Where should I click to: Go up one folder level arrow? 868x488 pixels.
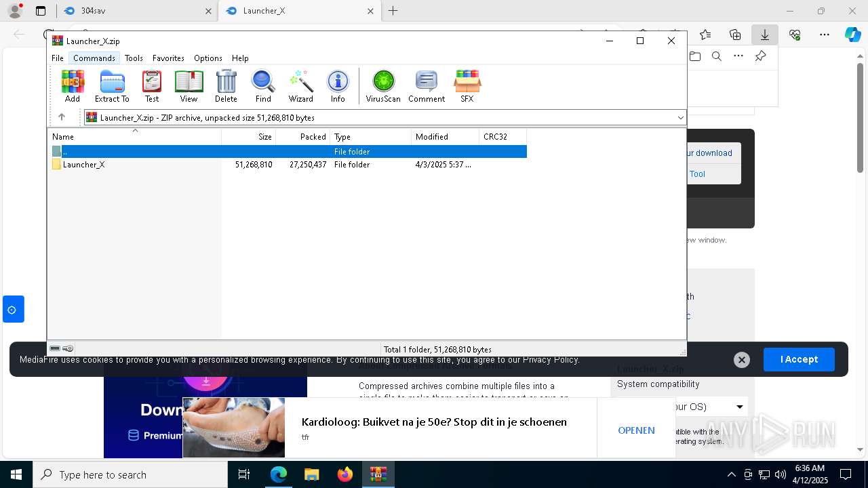[61, 117]
